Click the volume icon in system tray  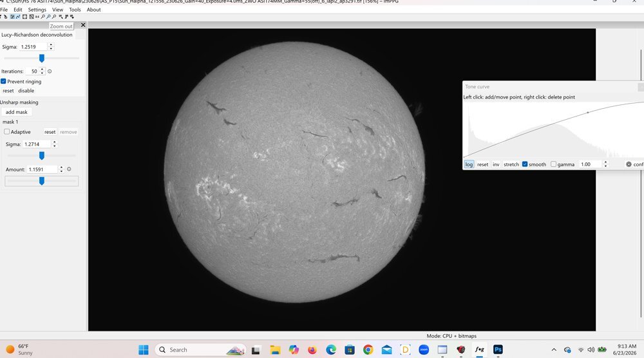[x=591, y=350]
